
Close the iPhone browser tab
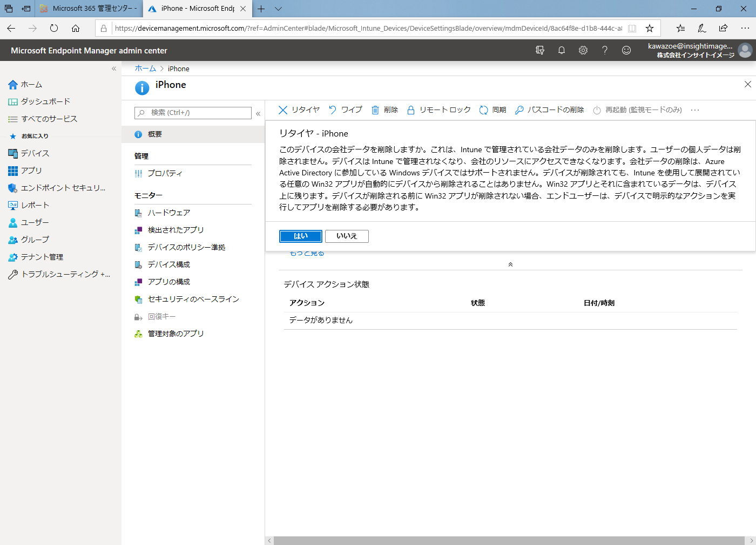click(x=243, y=9)
